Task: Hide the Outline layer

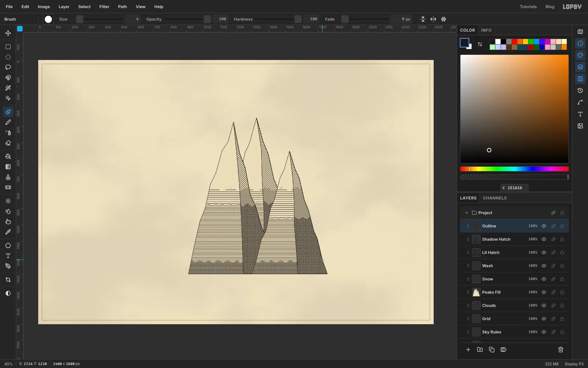Action: [544, 226]
